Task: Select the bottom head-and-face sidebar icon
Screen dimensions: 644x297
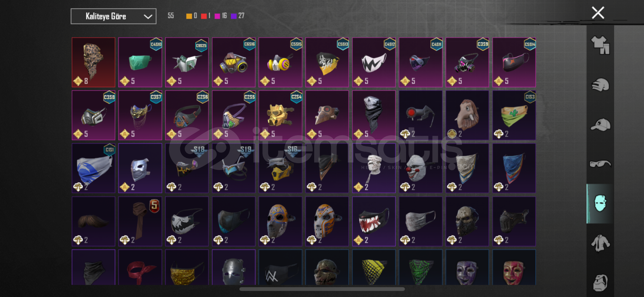Action: (600, 282)
